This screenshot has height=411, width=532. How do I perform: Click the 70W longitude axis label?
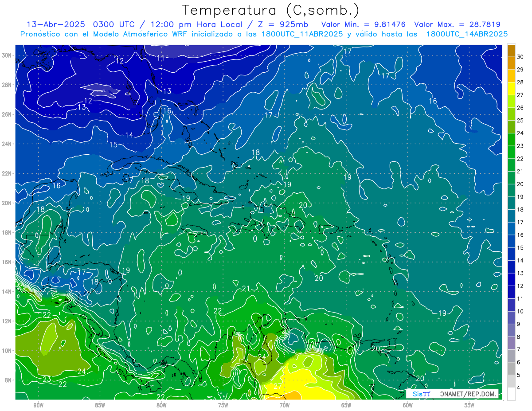pyautogui.click(x=285, y=405)
